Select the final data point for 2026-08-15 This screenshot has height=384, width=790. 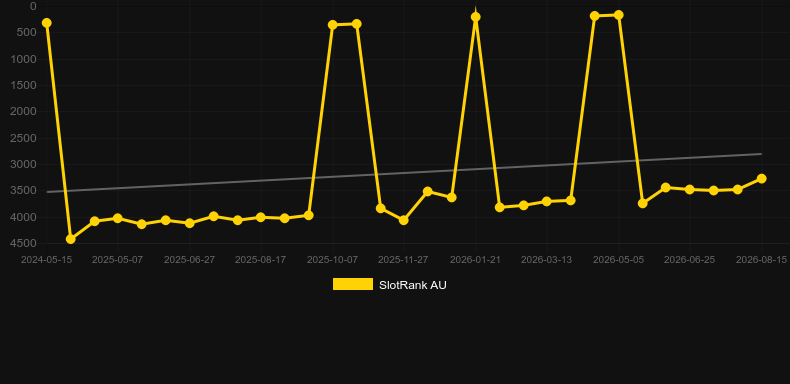click(761, 179)
